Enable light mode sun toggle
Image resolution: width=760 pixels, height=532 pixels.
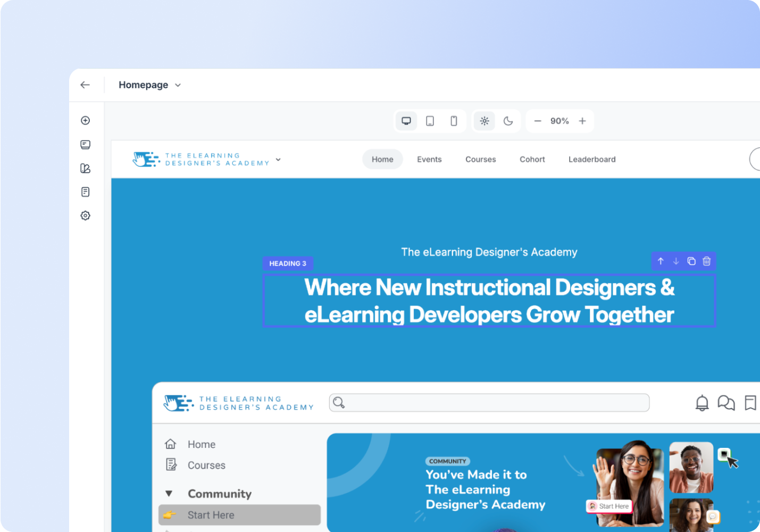click(485, 121)
